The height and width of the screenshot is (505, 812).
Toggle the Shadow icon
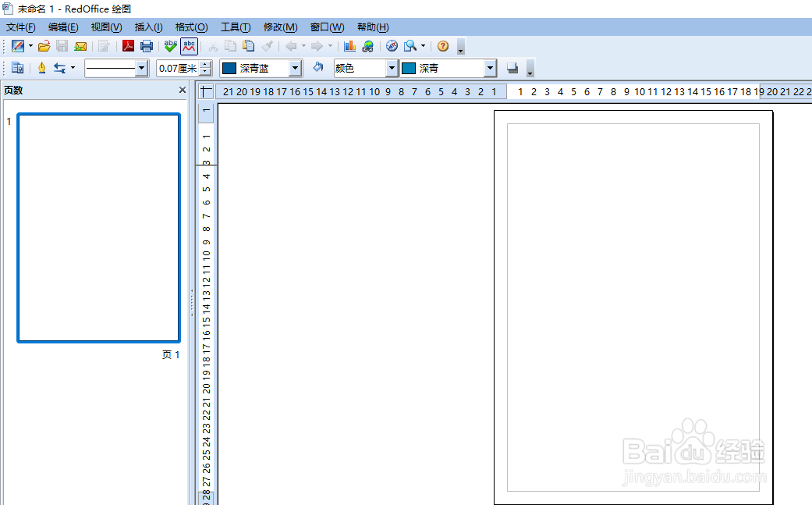tap(512, 68)
